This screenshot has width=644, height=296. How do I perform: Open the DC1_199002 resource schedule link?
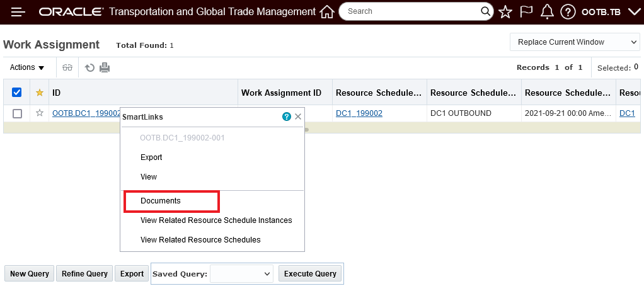tap(359, 113)
